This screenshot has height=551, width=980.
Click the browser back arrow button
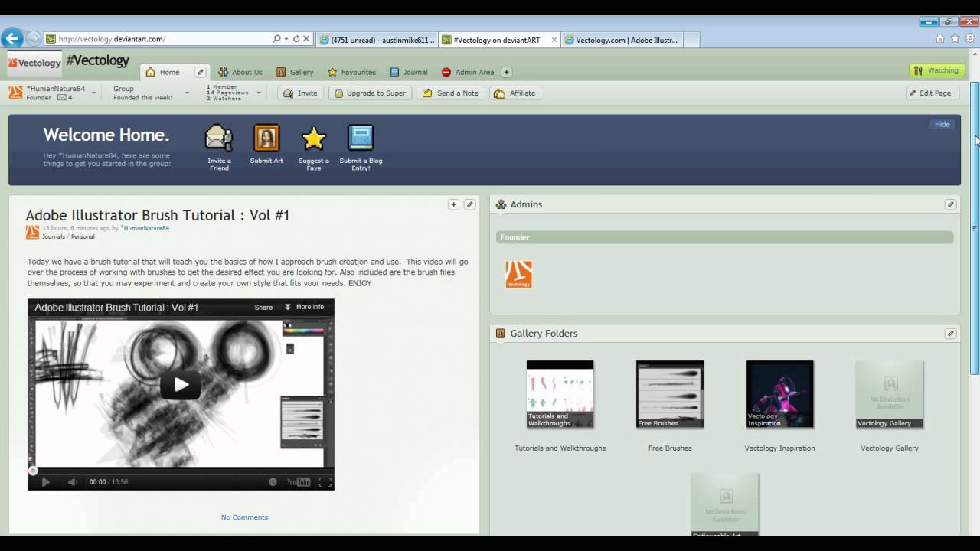[x=12, y=38]
